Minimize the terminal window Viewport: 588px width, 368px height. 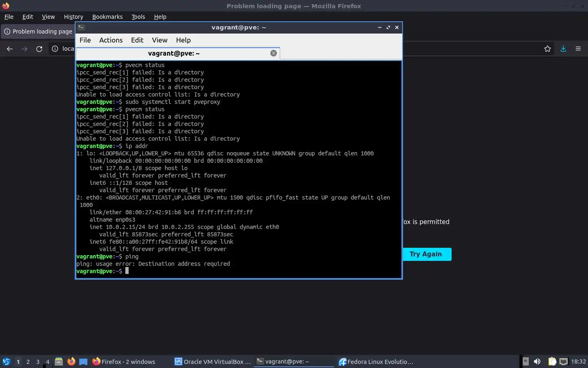[x=380, y=27]
